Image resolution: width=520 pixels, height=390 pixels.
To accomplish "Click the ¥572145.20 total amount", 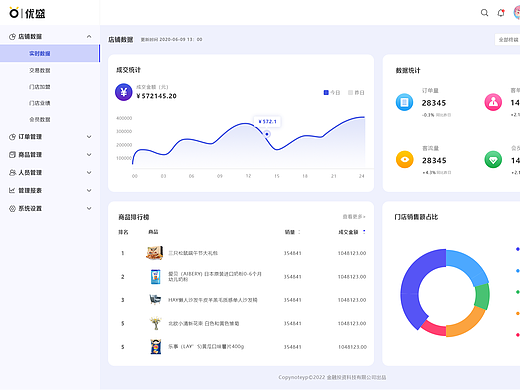I will point(156,96).
